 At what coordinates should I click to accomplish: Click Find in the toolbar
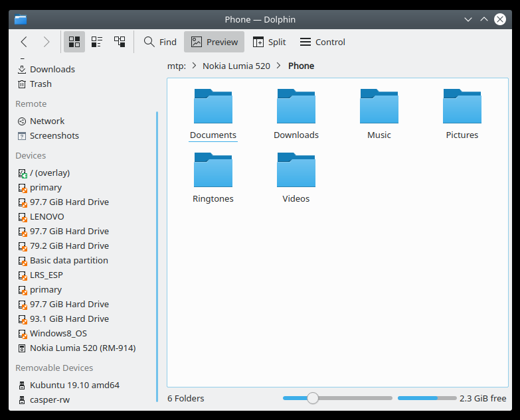pos(160,42)
